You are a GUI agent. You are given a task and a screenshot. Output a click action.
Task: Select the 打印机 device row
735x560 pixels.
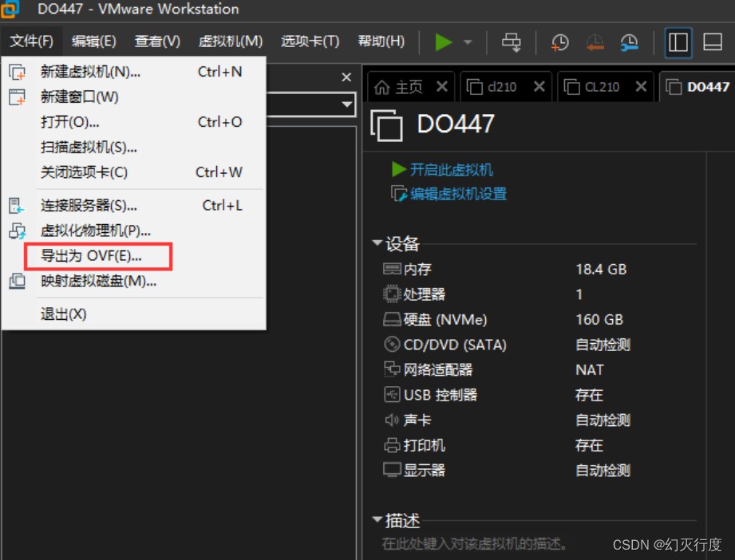point(539,445)
